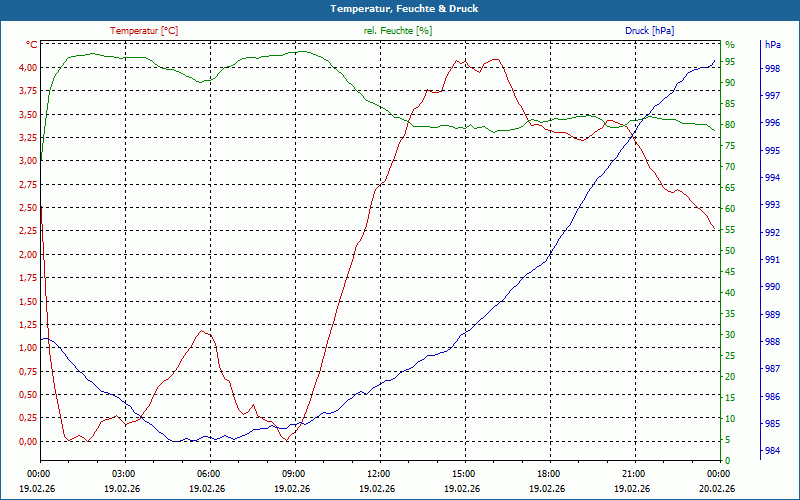Click time axis label '18:00'

pyautogui.click(x=548, y=473)
